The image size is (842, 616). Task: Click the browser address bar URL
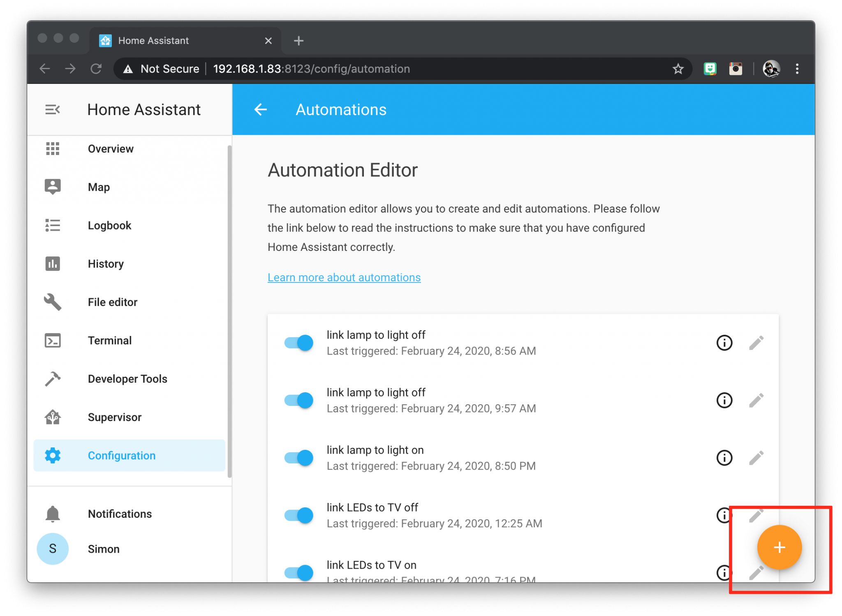311,69
